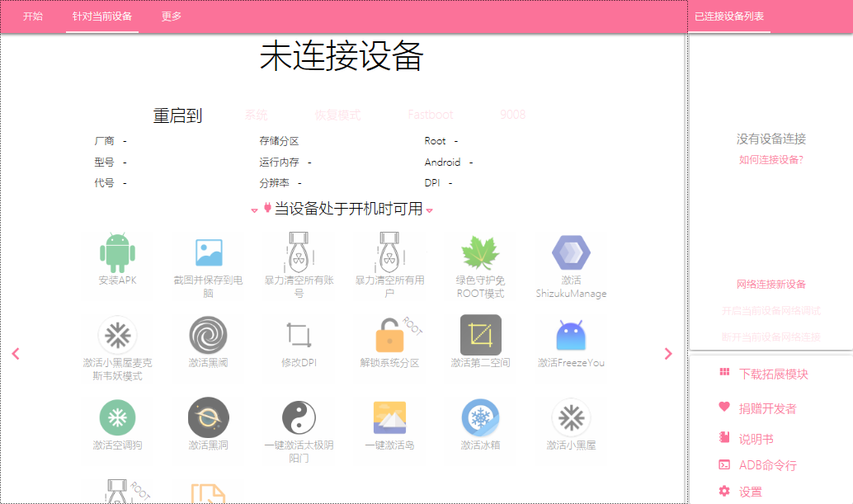
Task: Open the 如何连接设备 help link
Action: pos(771,161)
